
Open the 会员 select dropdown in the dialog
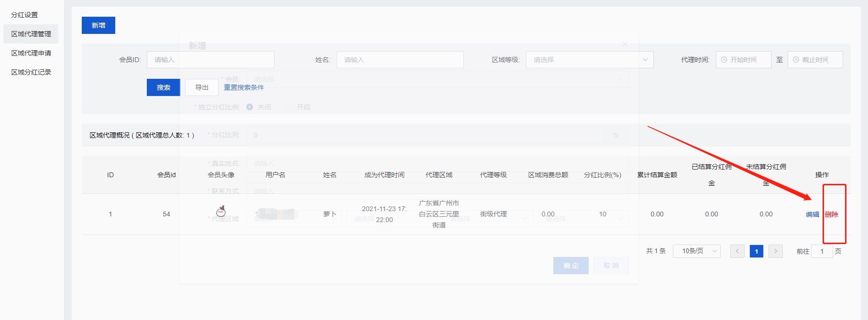437,79
